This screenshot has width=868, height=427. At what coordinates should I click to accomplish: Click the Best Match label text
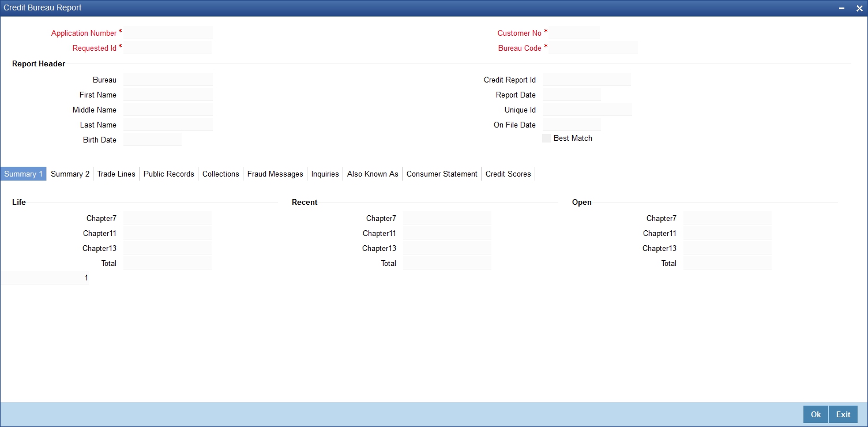pos(573,138)
